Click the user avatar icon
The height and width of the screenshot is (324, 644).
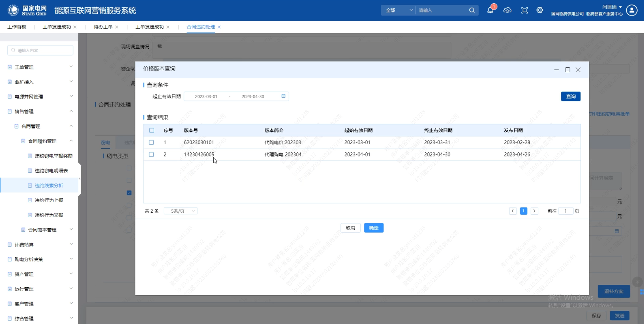coord(632,10)
